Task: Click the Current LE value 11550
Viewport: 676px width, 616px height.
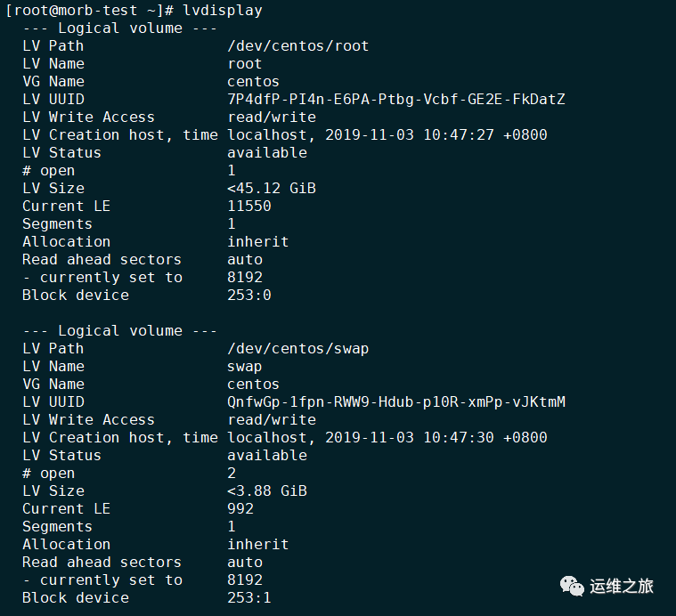Action: pos(249,207)
